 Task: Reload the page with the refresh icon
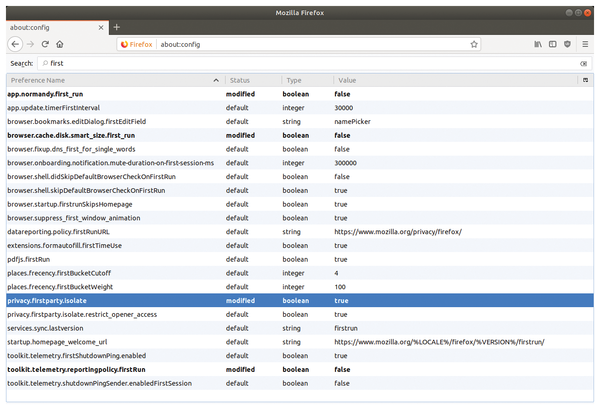45,44
